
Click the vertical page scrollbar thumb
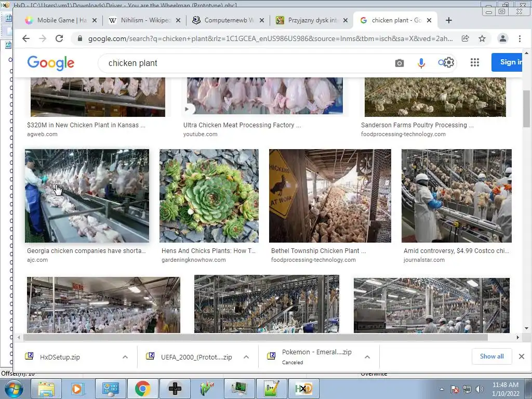pyautogui.click(x=526, y=109)
